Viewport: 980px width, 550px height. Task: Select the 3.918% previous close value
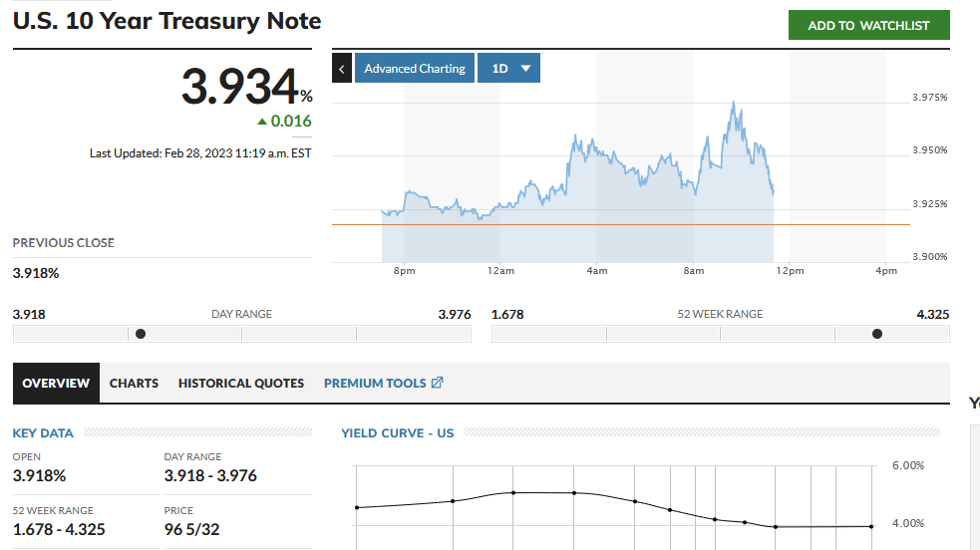pyautogui.click(x=36, y=273)
